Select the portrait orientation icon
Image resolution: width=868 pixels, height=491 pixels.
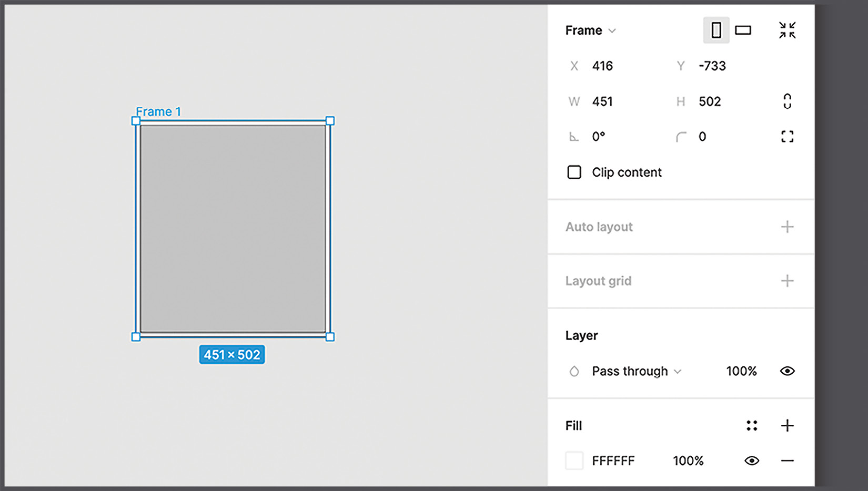(716, 30)
